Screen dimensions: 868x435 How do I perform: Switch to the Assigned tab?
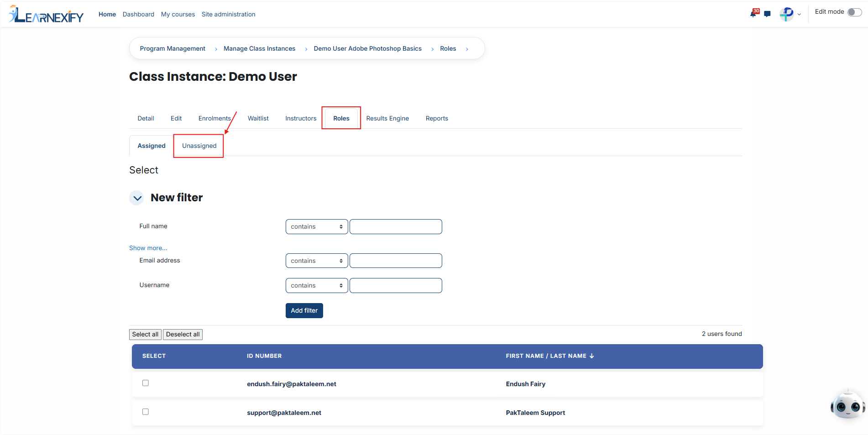[x=152, y=146]
